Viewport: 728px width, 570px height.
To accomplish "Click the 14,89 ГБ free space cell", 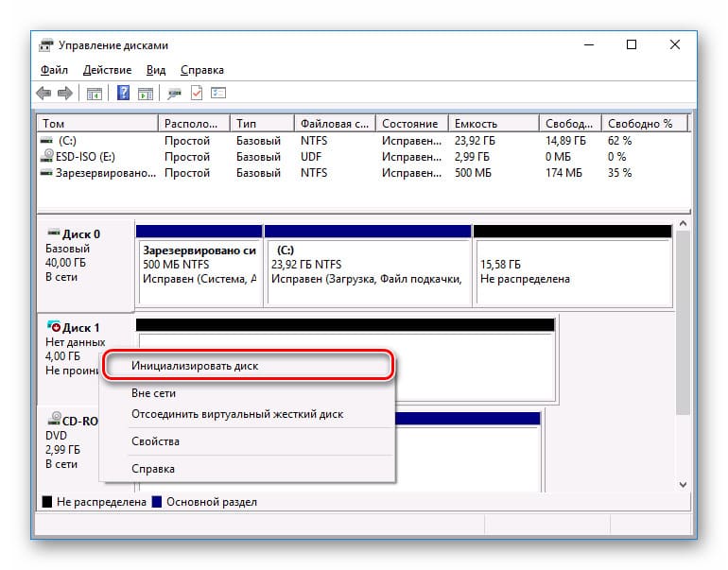I will pos(565,141).
